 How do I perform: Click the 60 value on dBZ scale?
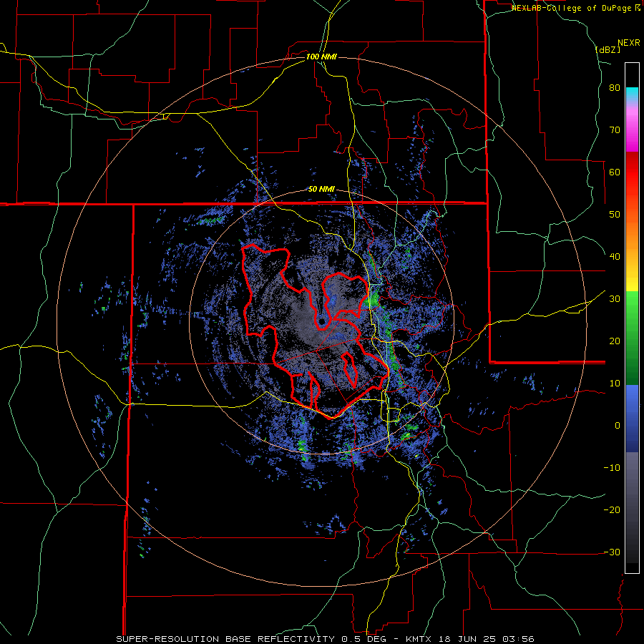click(x=615, y=172)
